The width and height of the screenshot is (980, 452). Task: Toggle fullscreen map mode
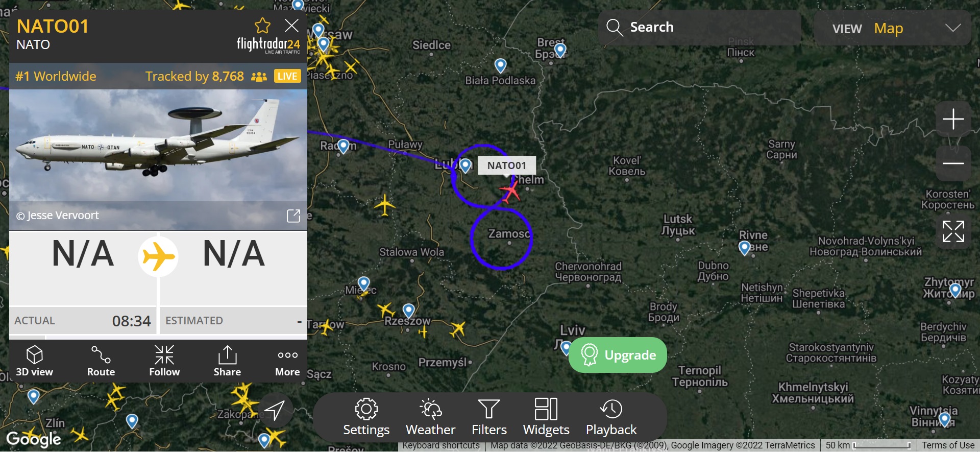[953, 231]
